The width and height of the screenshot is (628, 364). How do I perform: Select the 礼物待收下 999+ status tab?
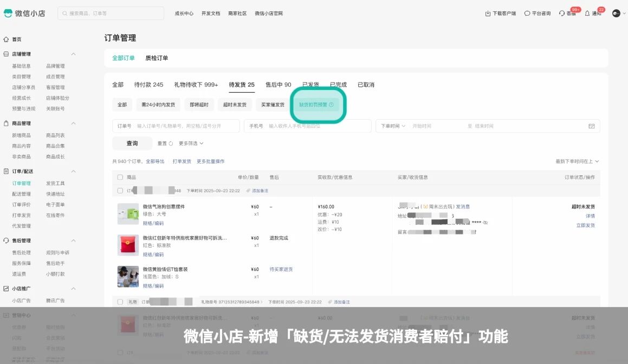coord(196,85)
